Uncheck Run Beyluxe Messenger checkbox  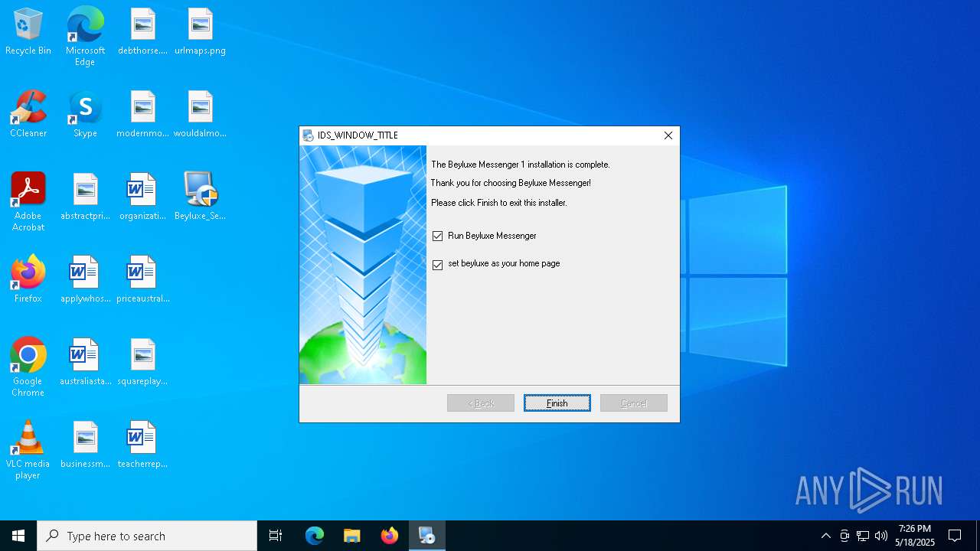pos(438,236)
